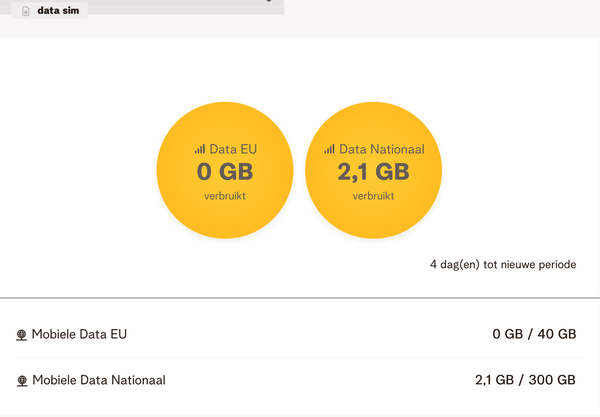This screenshot has width=600, height=417.
Task: Select the Mobiele Data Nationaal row label
Action: click(x=99, y=380)
